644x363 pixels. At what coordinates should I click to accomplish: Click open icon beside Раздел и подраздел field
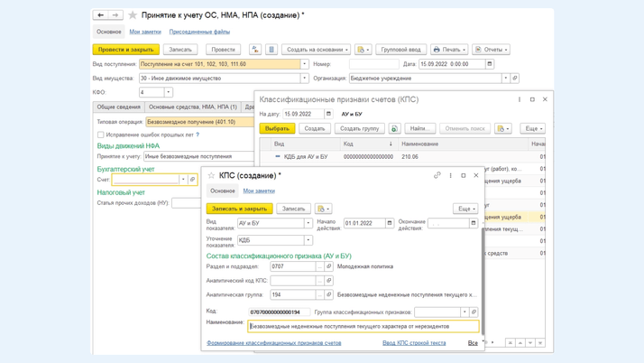(329, 266)
